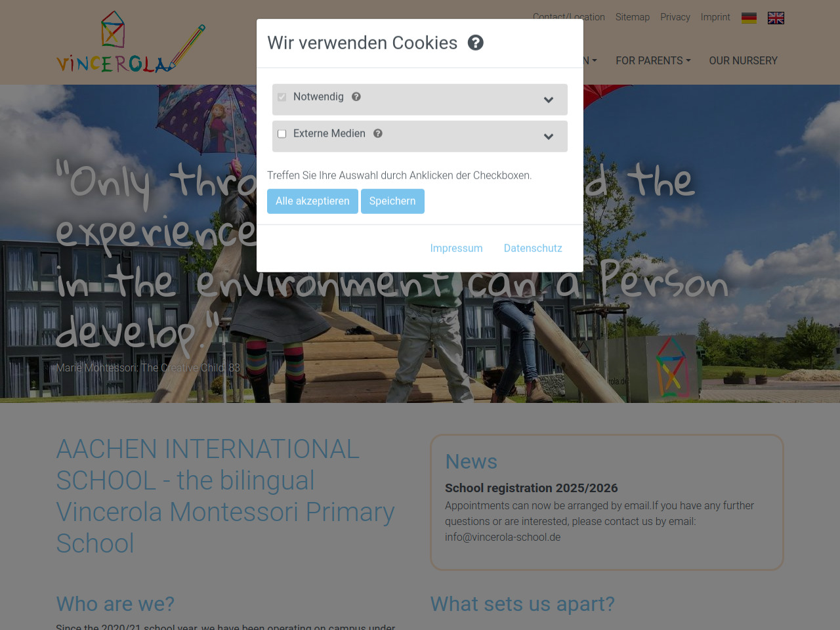
Task: Toggle the Notwendig checkbox
Action: click(282, 97)
